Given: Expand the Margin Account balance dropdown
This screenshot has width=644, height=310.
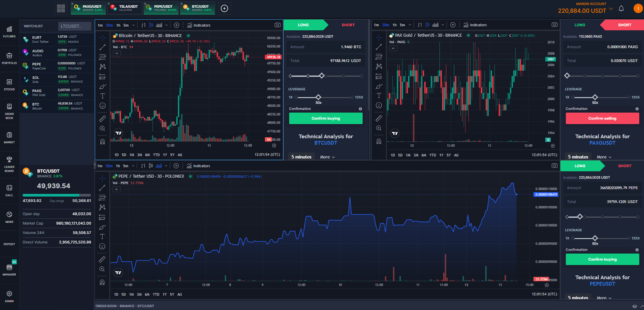Looking at the screenshot, I should (x=611, y=9).
